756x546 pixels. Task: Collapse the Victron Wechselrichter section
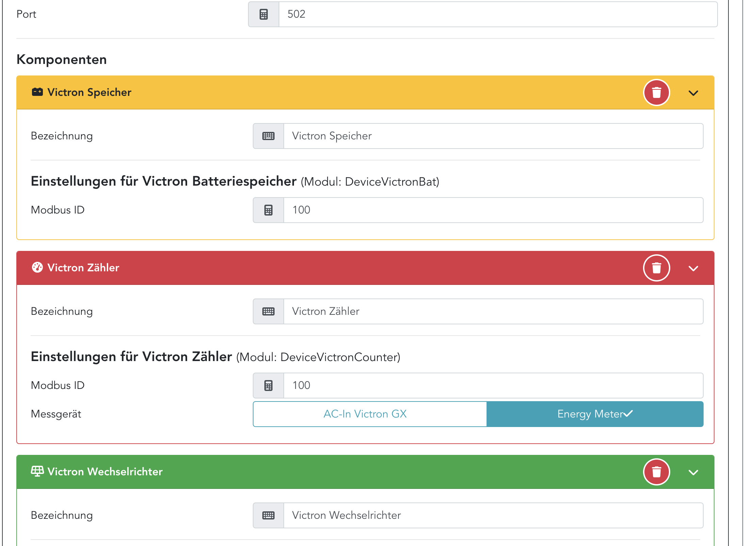pos(693,473)
